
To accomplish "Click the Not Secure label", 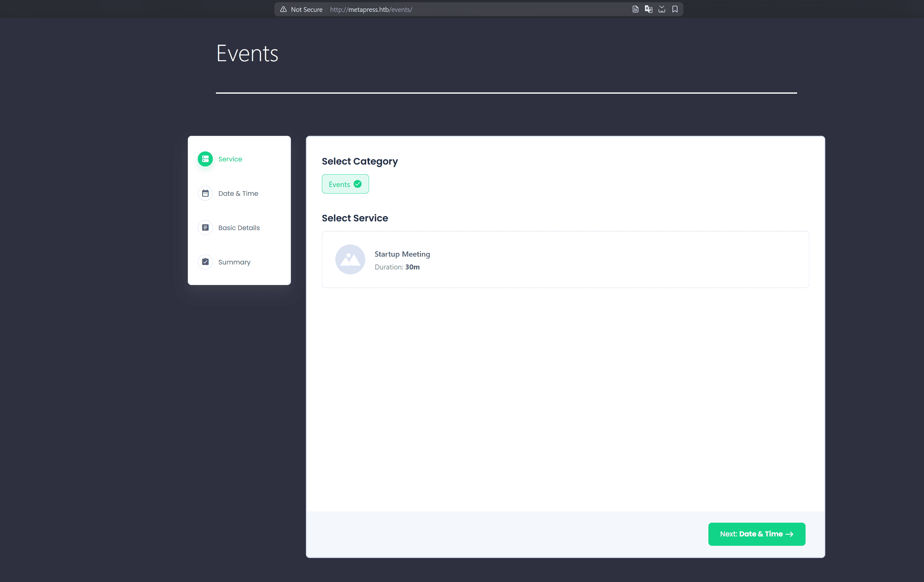I will pyautogui.click(x=307, y=9).
